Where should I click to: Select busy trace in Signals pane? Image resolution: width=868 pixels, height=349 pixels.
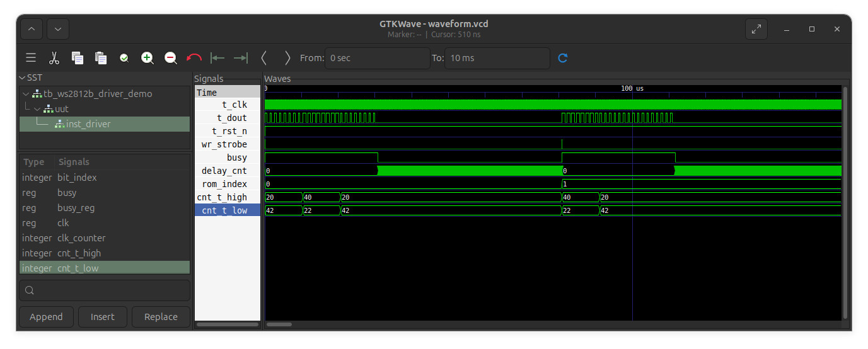pyautogui.click(x=228, y=157)
